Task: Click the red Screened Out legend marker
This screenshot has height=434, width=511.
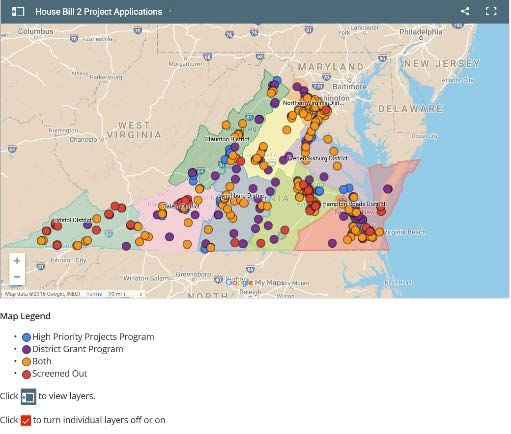Action: pos(26,374)
